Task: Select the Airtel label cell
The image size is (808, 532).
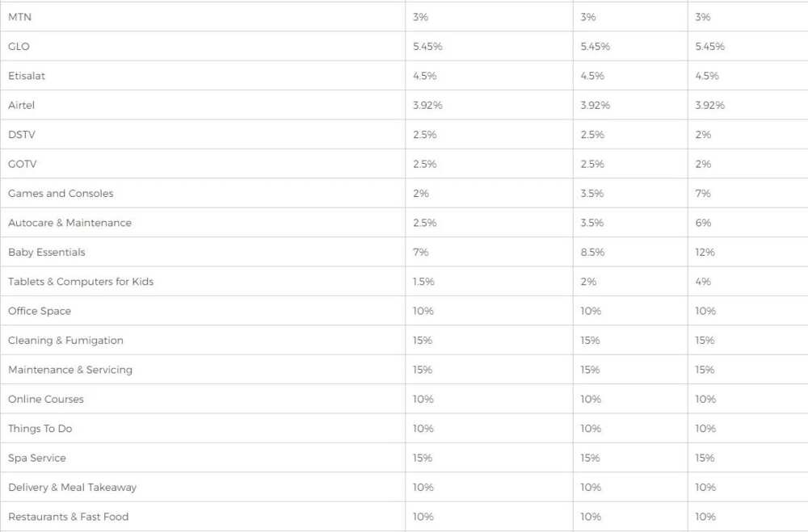Action: (21, 105)
